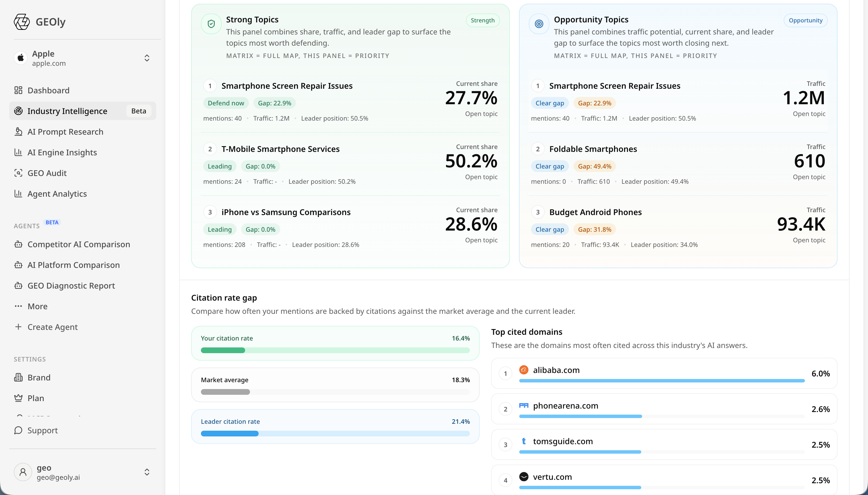Navigate to AI Engine Insights
Image resolution: width=868 pixels, height=495 pixels.
(83, 152)
